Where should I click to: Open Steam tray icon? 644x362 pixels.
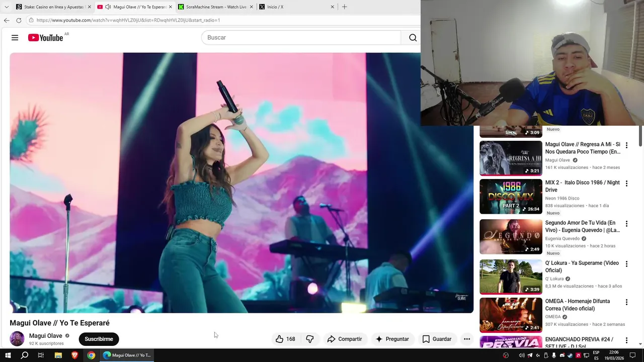[570, 355]
